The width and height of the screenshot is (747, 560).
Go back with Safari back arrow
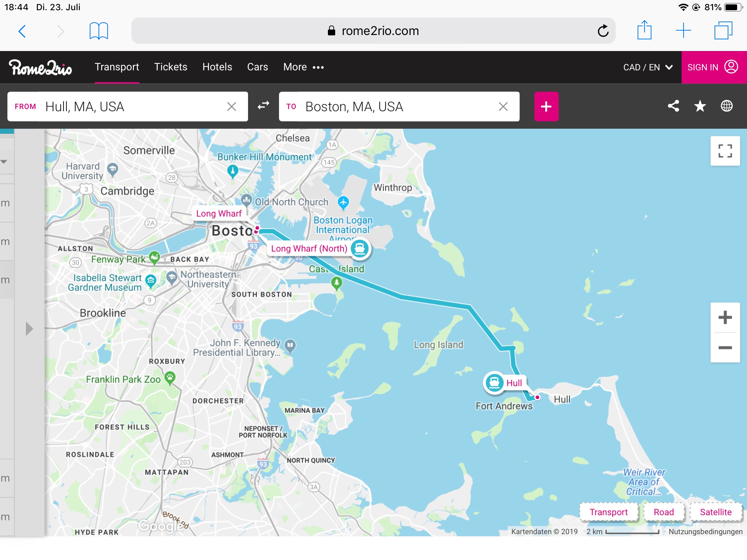point(22,31)
